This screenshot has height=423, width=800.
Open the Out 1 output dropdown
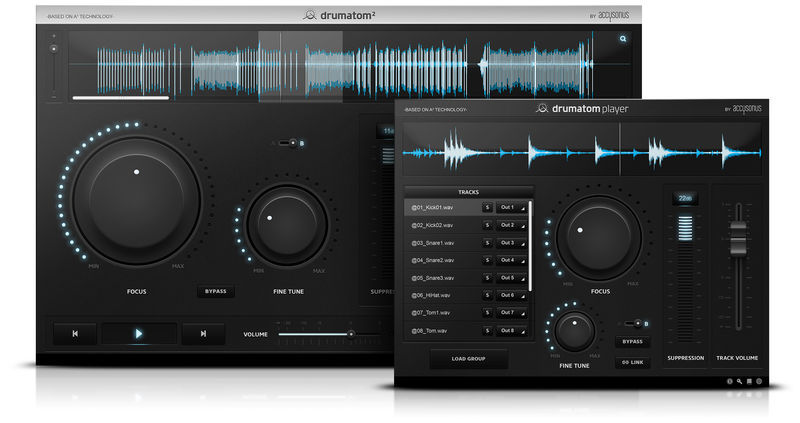pyautogui.click(x=511, y=208)
